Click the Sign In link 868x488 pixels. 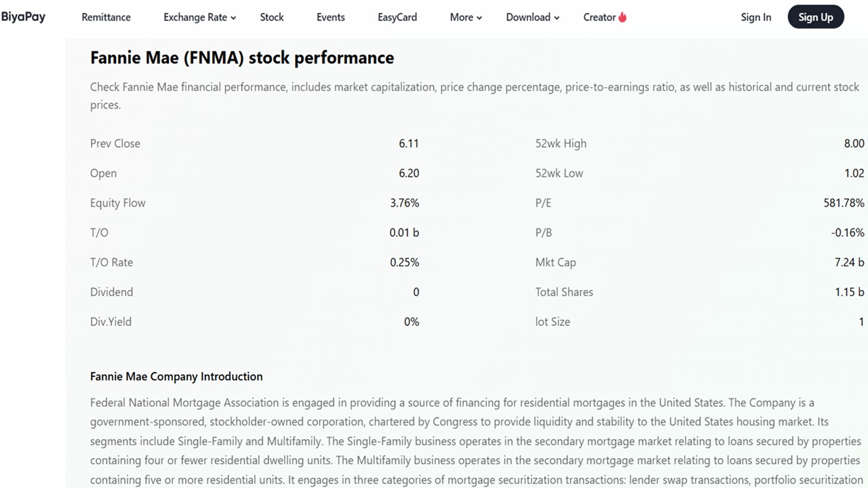[756, 17]
